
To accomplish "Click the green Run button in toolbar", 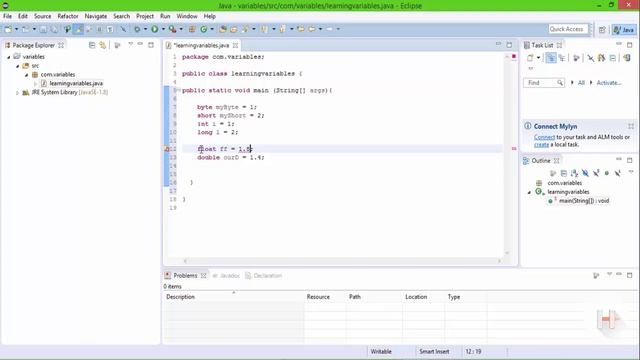I will tap(155, 29).
